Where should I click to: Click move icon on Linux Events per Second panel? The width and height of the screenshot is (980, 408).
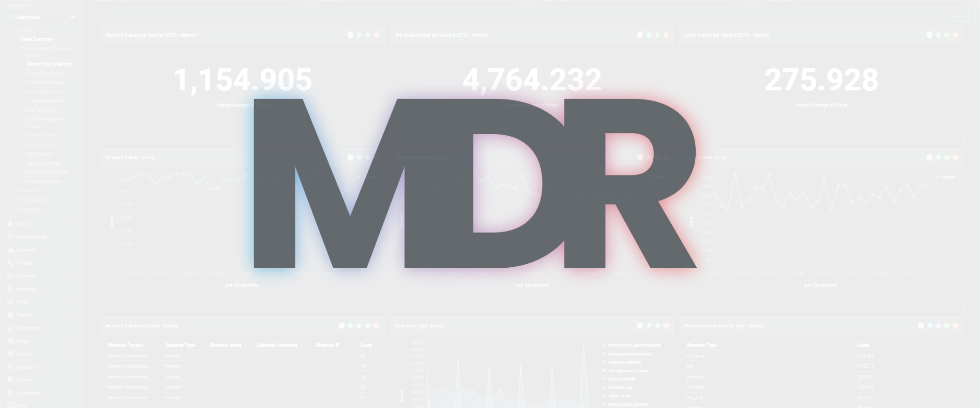point(929,35)
